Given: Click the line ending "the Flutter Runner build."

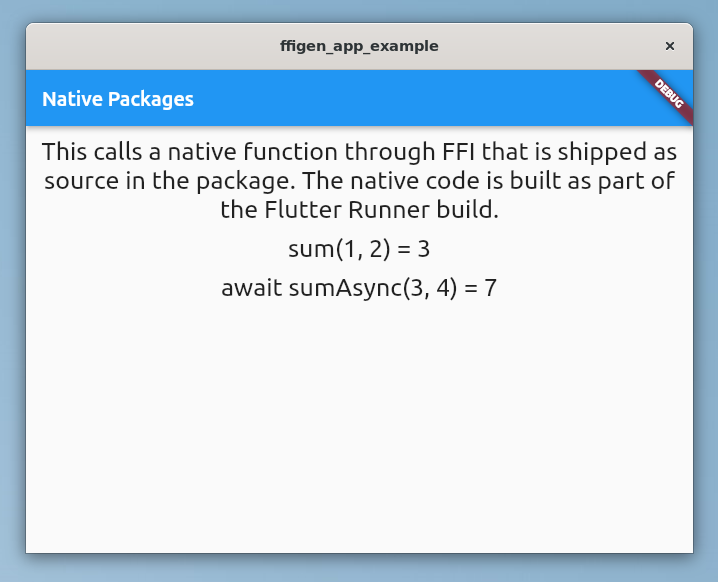Looking at the screenshot, I should point(359,211).
